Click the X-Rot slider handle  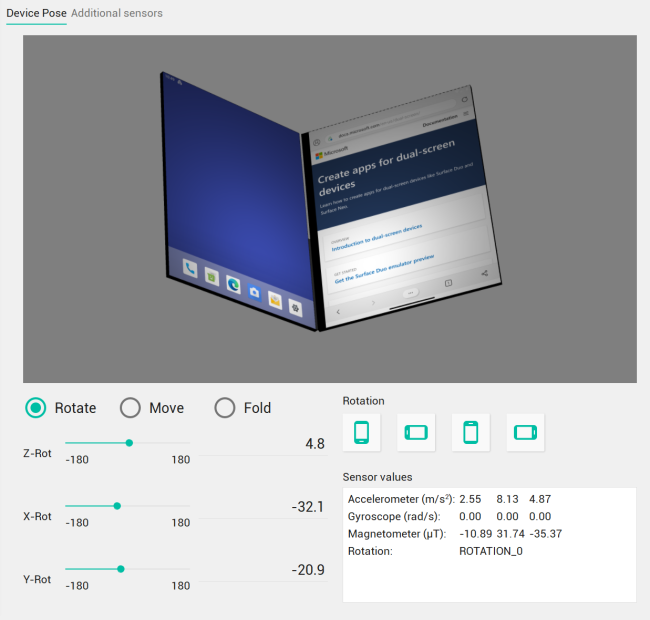[x=117, y=506]
